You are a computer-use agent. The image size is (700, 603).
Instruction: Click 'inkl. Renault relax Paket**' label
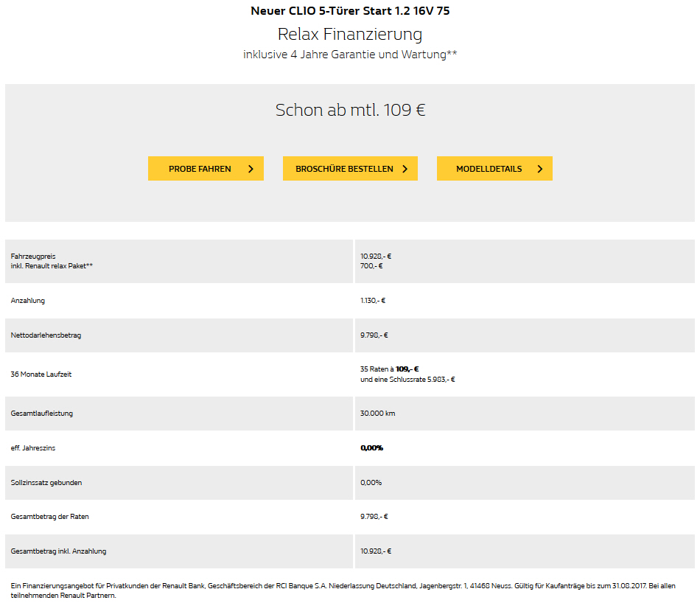52,266
